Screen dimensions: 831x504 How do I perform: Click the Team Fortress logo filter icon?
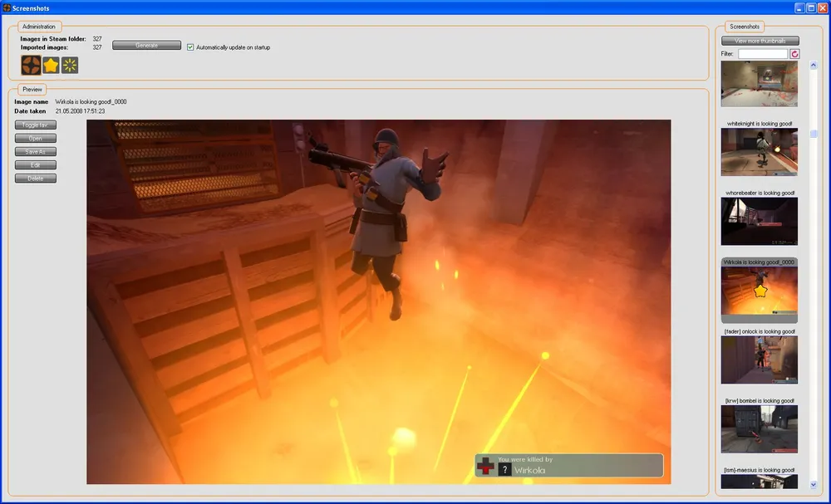point(32,66)
